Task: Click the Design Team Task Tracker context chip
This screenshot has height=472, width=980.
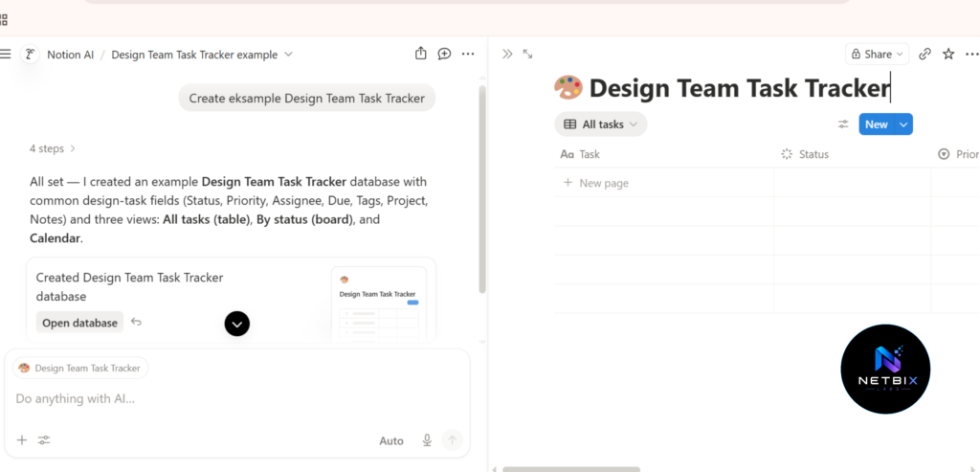Action: click(80, 369)
